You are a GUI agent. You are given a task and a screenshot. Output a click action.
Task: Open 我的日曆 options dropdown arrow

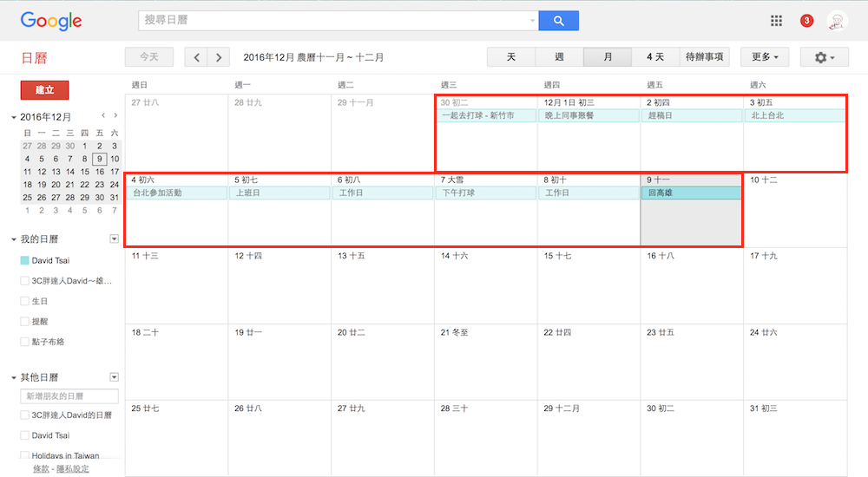(114, 238)
